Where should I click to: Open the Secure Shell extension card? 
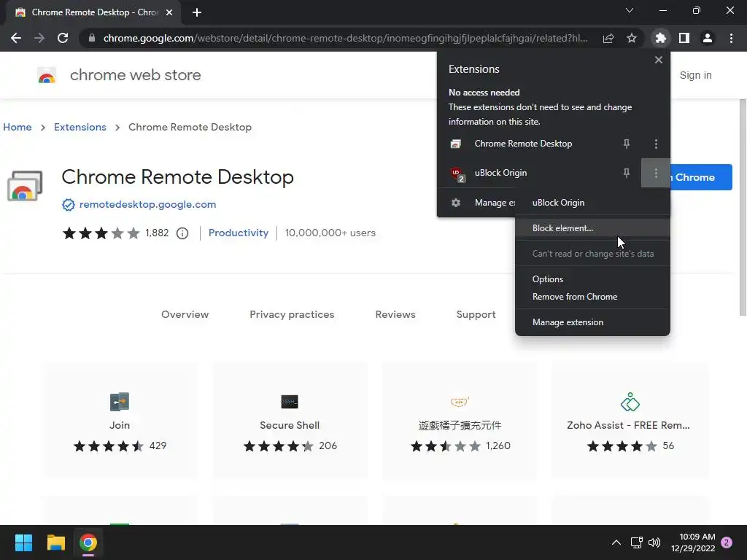[290, 421]
